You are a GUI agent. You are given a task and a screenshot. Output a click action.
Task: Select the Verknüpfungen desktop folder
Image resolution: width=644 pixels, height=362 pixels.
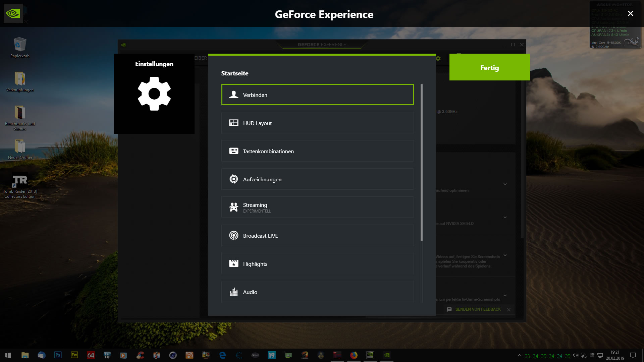point(20,81)
